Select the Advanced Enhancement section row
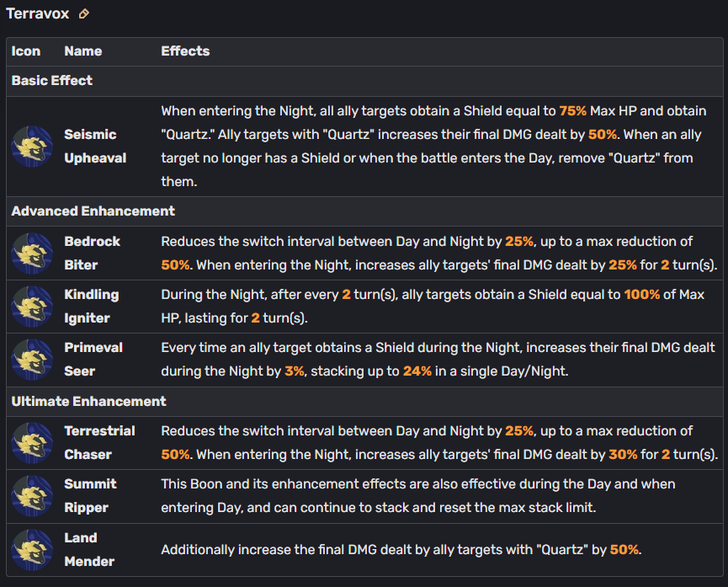This screenshot has height=587, width=728. pyautogui.click(x=364, y=211)
